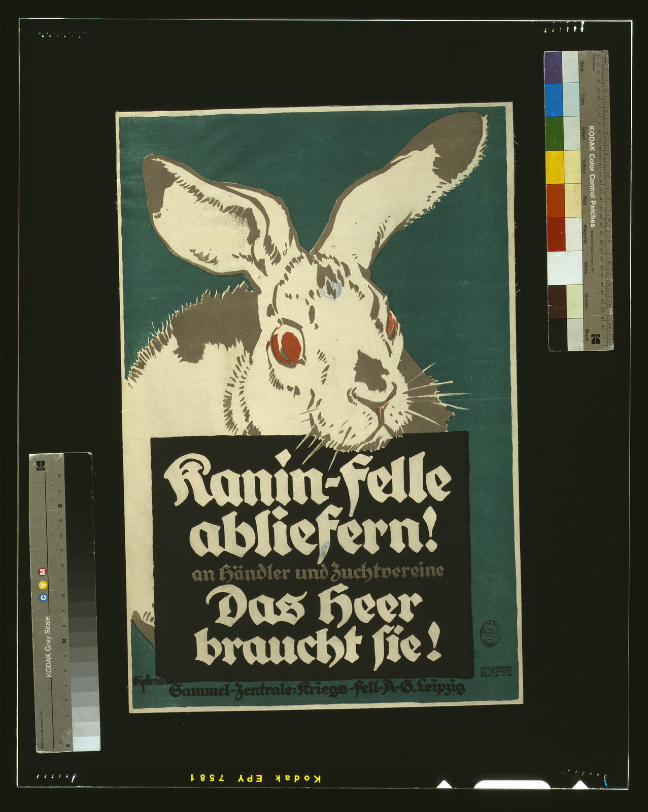
Task: Pick the Magenta color control patch
Action: coord(556,233)
